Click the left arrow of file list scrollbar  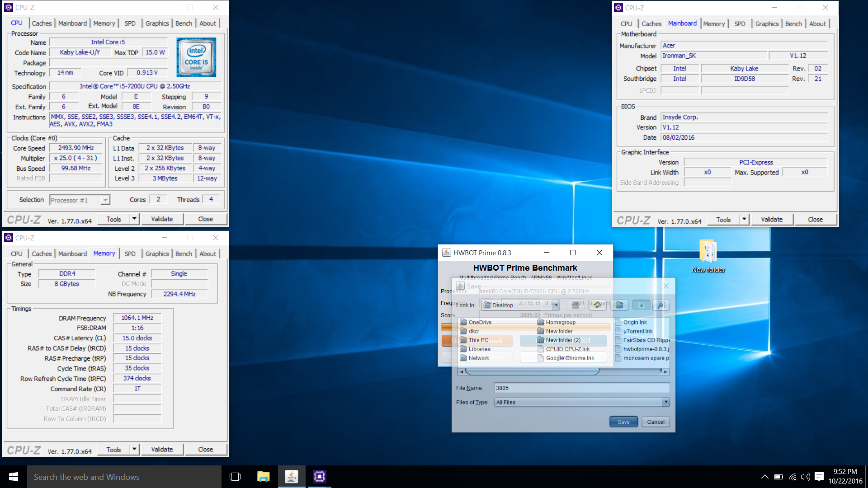[461, 371]
